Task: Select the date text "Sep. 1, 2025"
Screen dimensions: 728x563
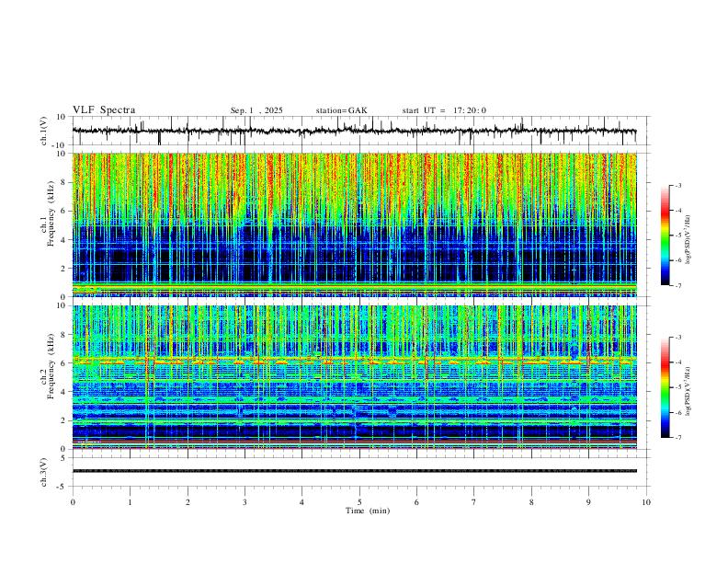Action: click(x=256, y=110)
